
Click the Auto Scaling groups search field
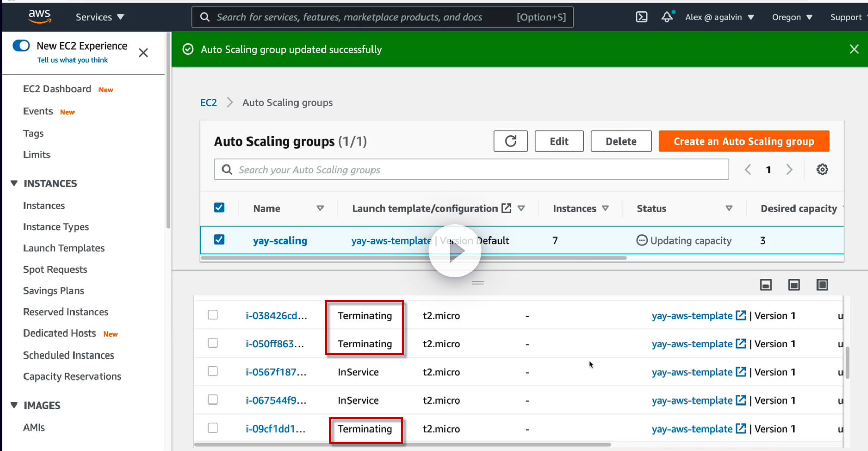coord(471,170)
